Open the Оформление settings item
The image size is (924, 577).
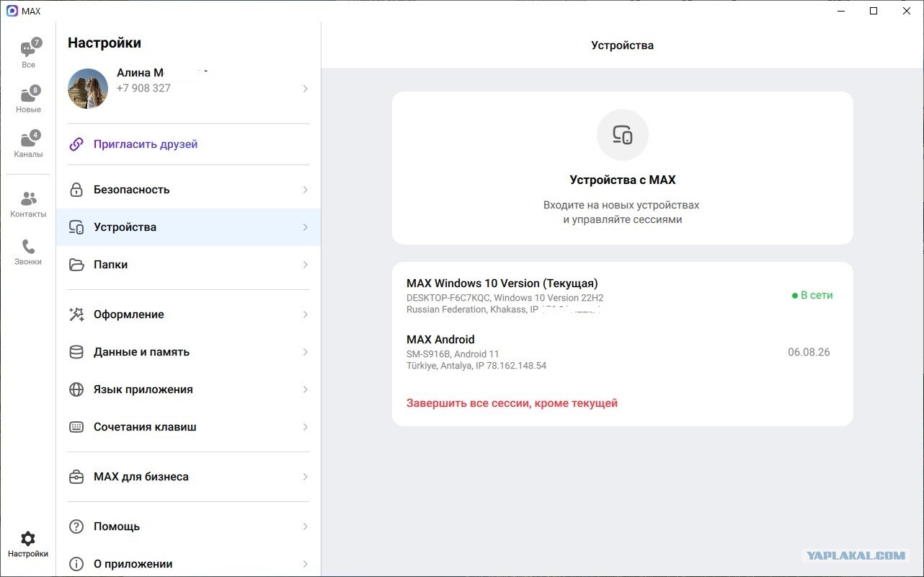188,314
